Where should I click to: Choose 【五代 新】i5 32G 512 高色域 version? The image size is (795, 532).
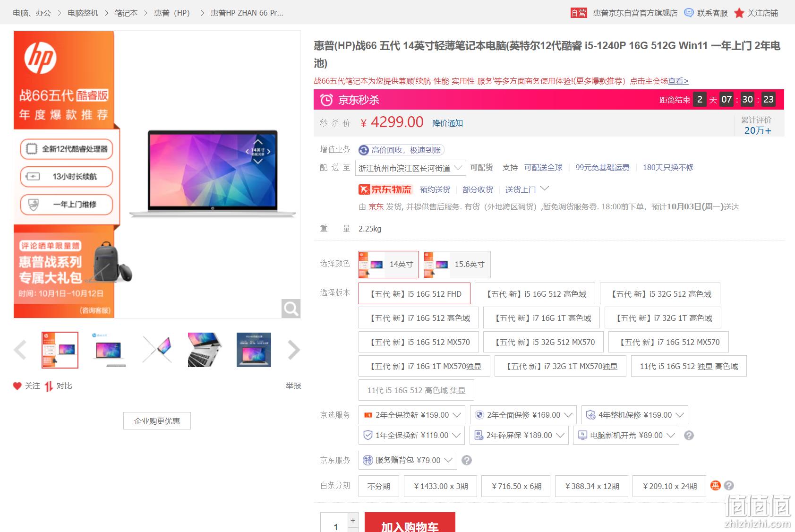pyautogui.click(x=660, y=294)
